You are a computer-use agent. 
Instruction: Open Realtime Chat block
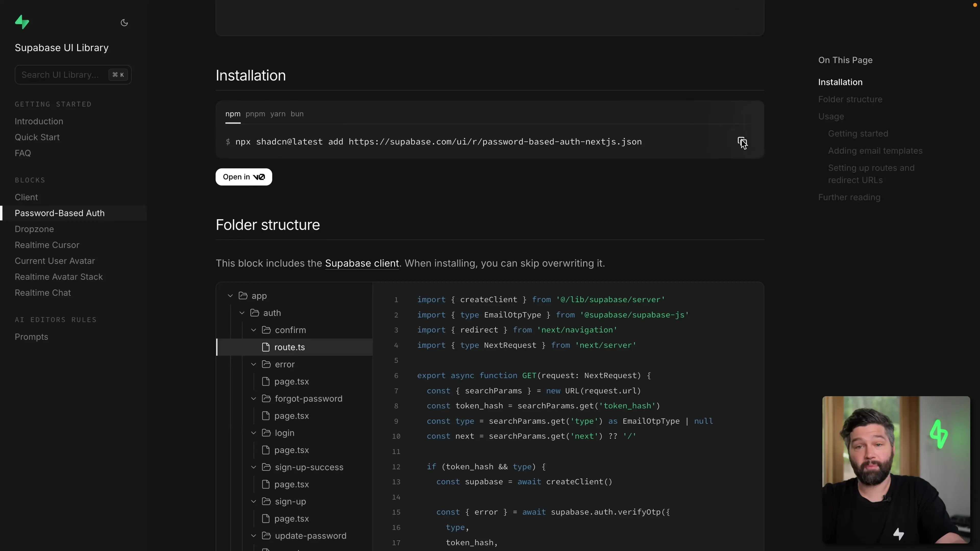coord(43,293)
